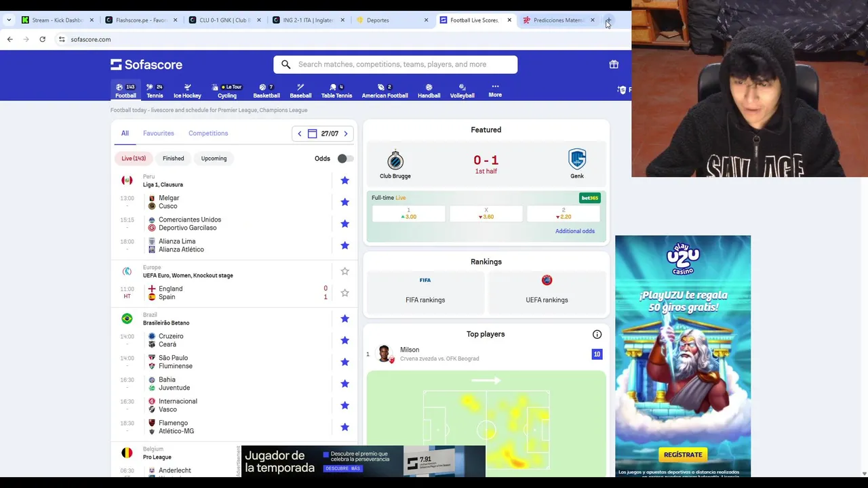Toggle favourite star for Melgar vs Cusco
Screen dimensions: 868x488
coord(344,202)
